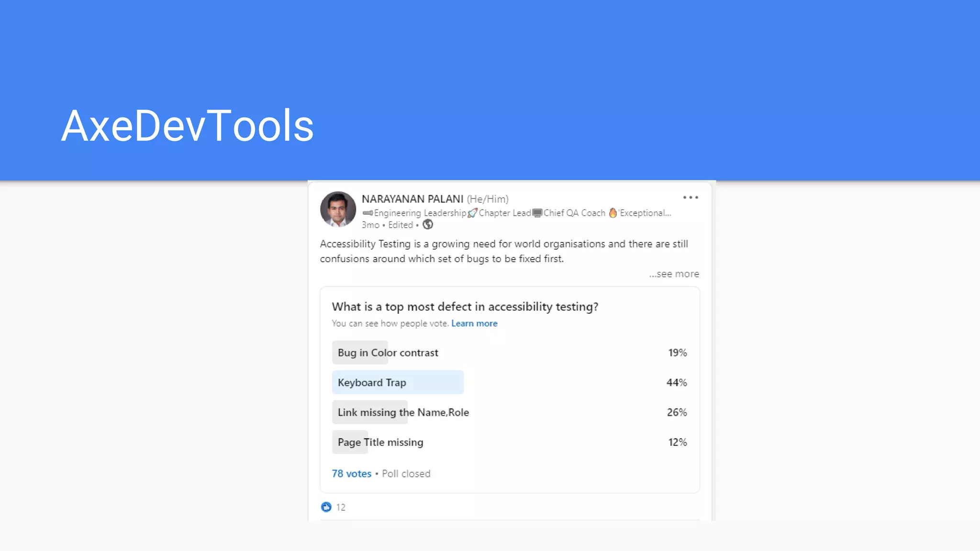Select the Bug in Color contrast option

pyautogui.click(x=510, y=353)
